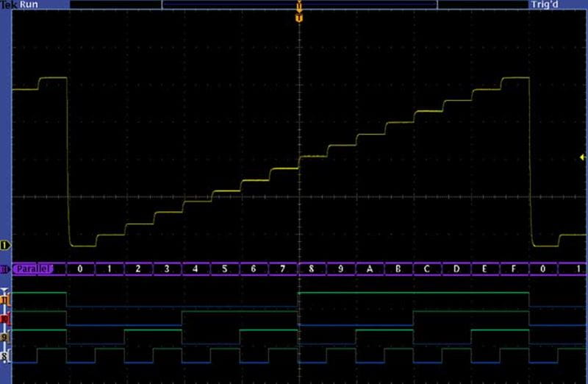Select the purple bus B1 indicator
The height and width of the screenshot is (384, 588).
(x=5, y=269)
